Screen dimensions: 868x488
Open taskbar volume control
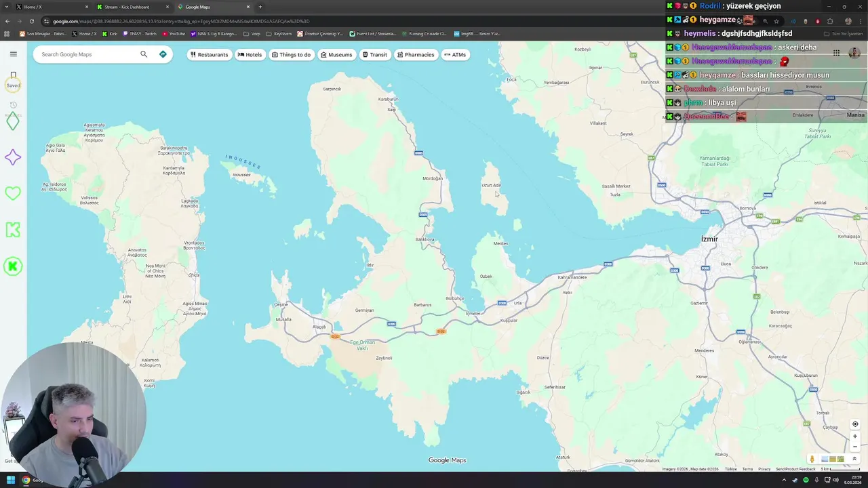(835, 480)
